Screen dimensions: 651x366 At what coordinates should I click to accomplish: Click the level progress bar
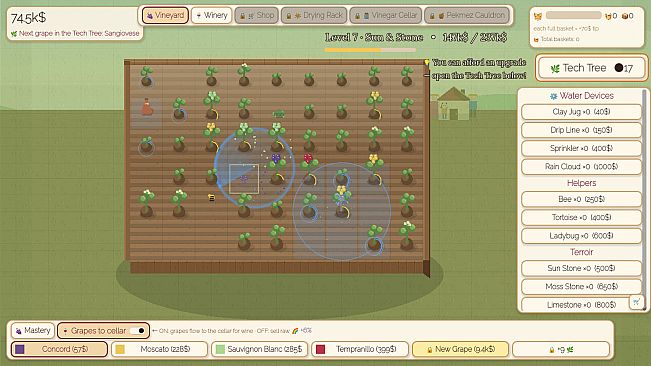pyautogui.click(x=370, y=50)
